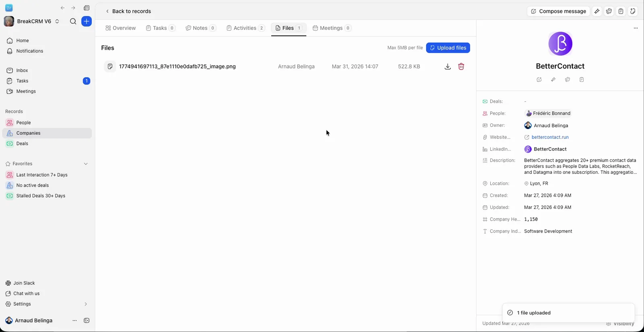Click the stacked cards icon under BetterContact name
Screen dimensions: 644x332
568,80
